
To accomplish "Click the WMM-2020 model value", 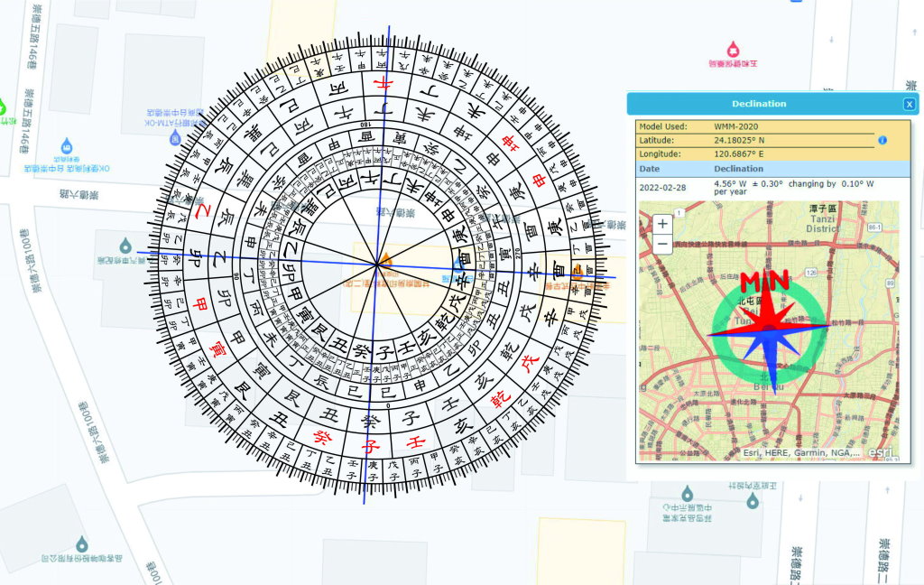I will click(739, 126).
